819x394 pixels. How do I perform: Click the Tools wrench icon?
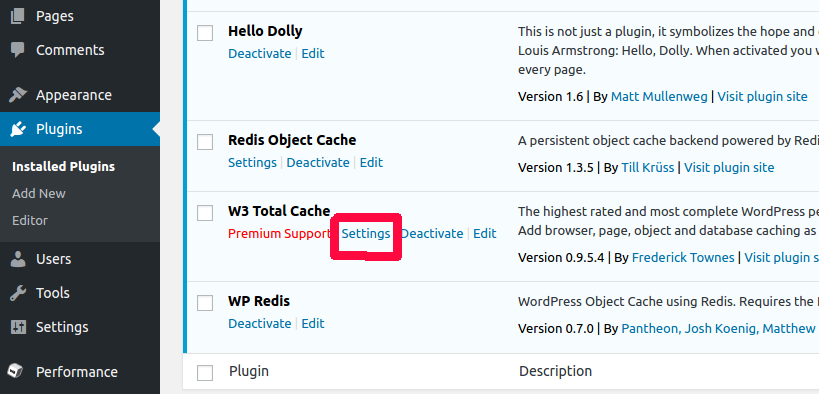[17, 293]
